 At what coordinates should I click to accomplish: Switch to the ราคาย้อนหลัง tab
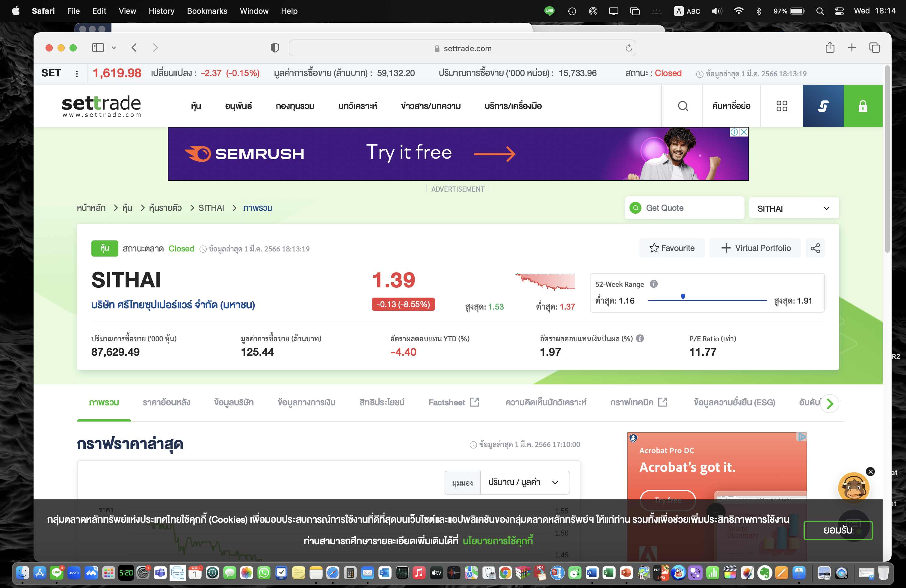click(166, 402)
